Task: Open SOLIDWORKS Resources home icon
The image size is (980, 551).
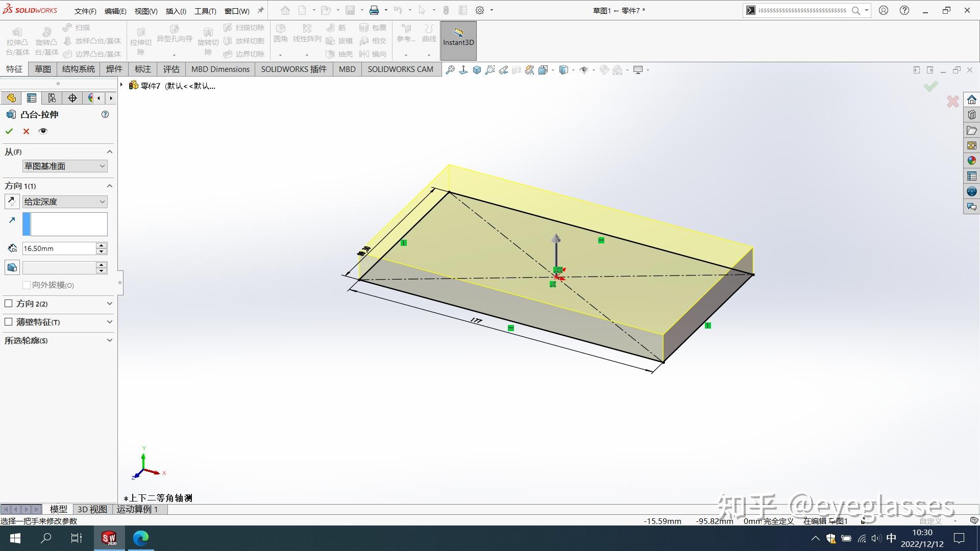Action: click(971, 99)
